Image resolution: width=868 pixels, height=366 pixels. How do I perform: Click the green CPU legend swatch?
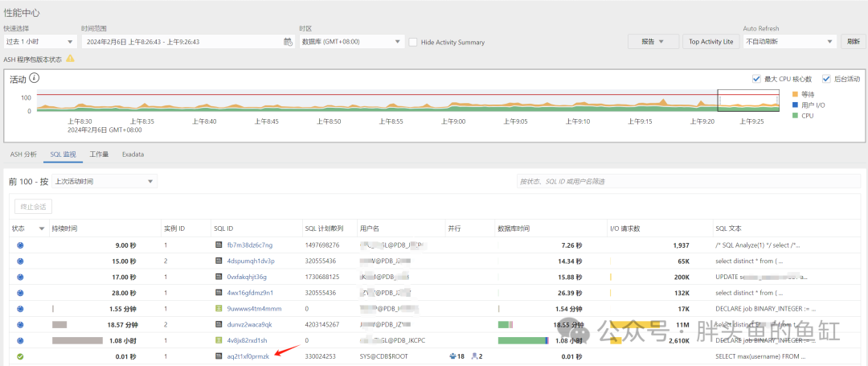pos(796,116)
